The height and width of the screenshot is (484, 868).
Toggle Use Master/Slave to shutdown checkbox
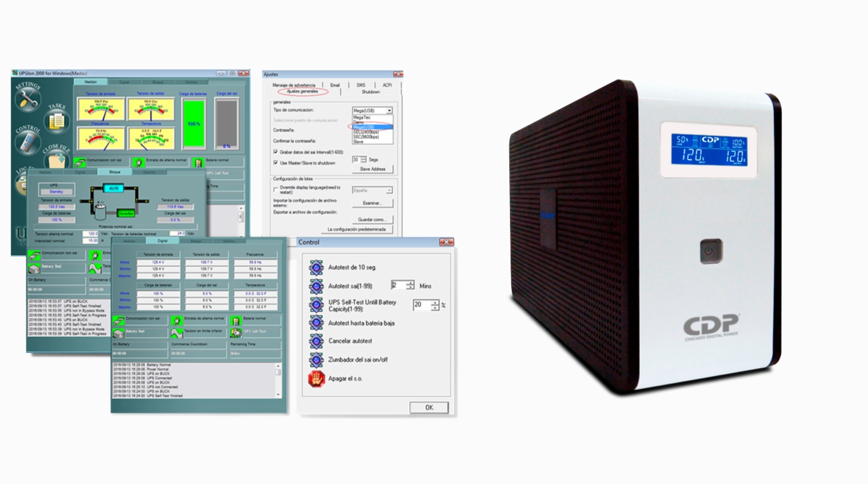point(276,163)
